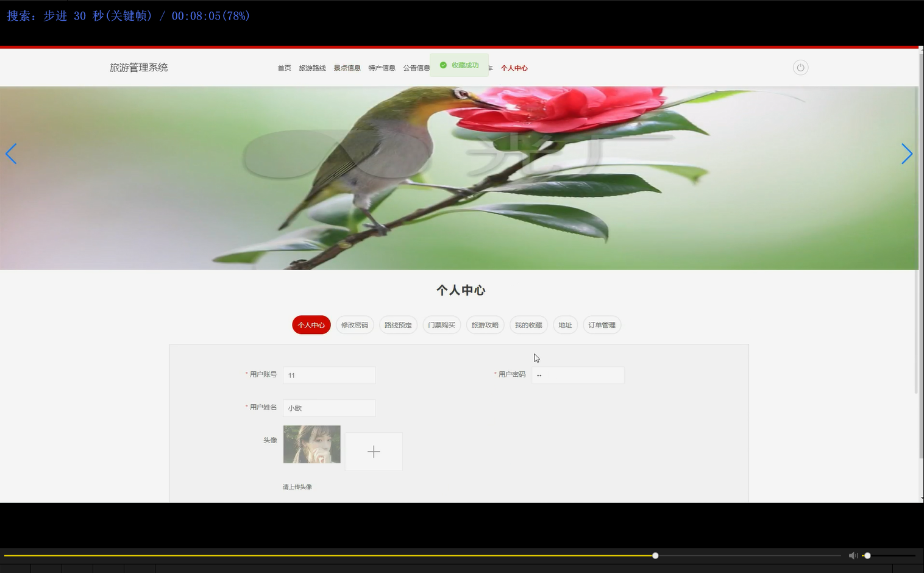Click the power/logout icon in the header

pyautogui.click(x=800, y=67)
